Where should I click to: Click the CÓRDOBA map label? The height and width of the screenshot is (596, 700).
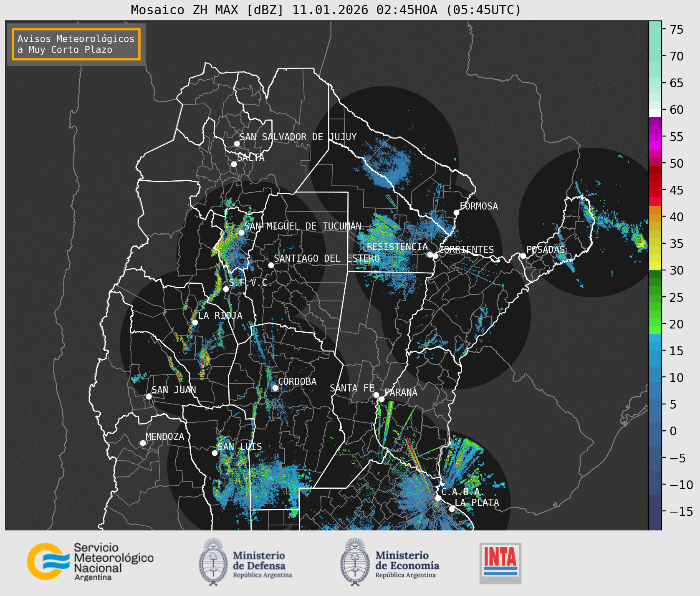(297, 381)
